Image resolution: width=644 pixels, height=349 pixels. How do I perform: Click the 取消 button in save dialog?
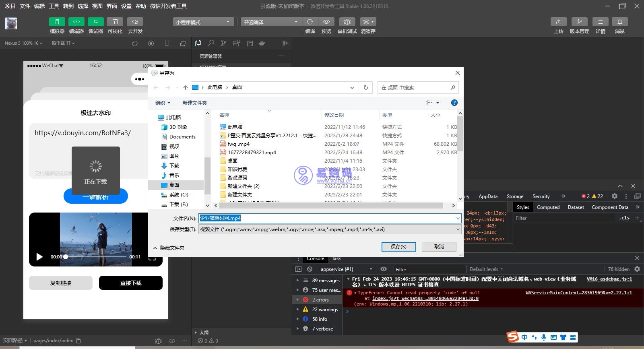click(439, 246)
